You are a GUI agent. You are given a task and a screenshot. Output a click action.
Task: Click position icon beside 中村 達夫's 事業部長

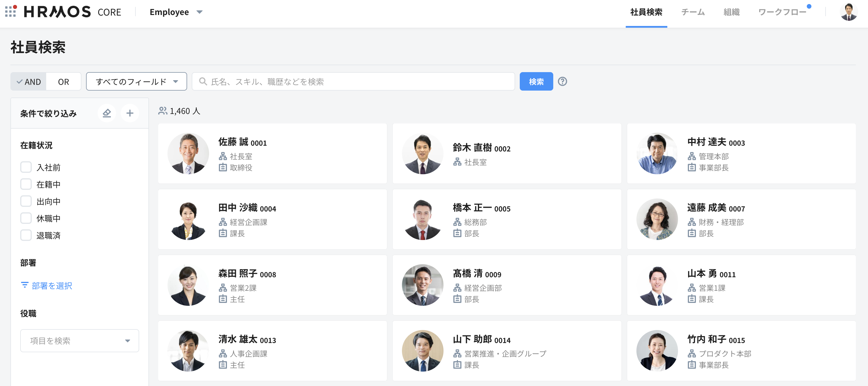pyautogui.click(x=692, y=167)
